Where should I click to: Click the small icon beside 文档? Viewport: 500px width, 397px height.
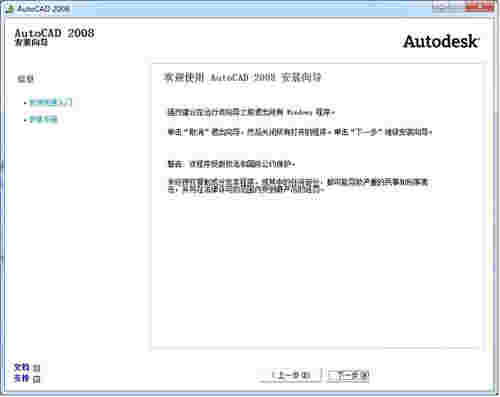[37, 368]
